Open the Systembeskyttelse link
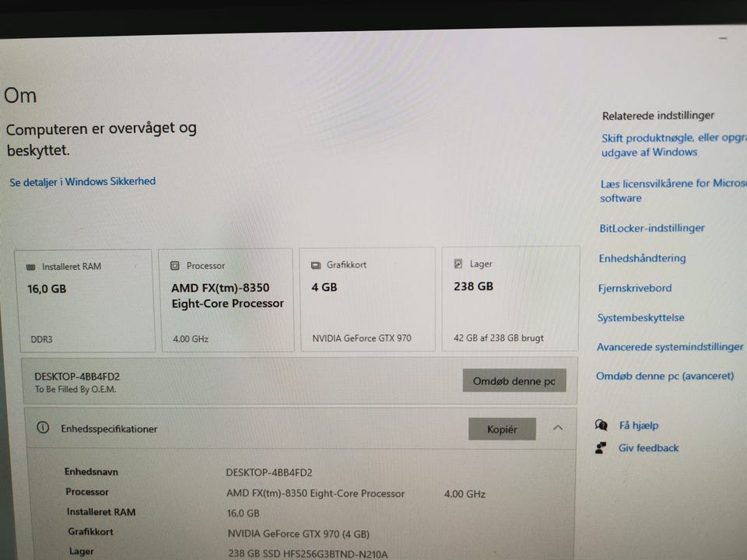Viewport: 747px width, 560px height. (640, 317)
